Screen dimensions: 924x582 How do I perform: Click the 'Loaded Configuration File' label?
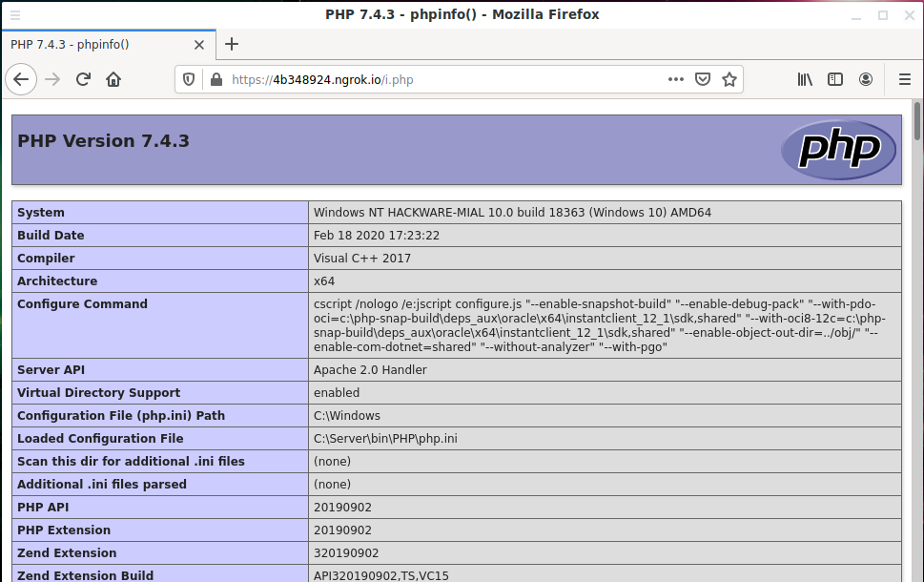pyautogui.click(x=100, y=439)
